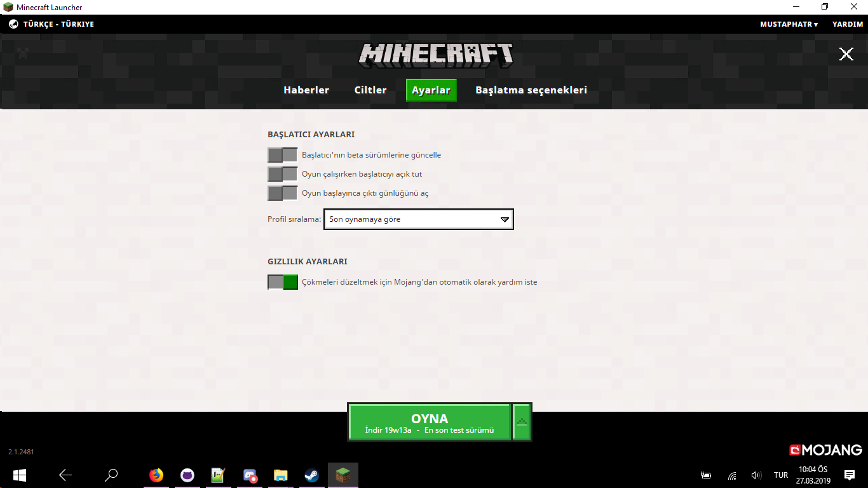Viewport: 868px width, 488px height.
Task: Open the Yardım help link
Action: click(848, 24)
